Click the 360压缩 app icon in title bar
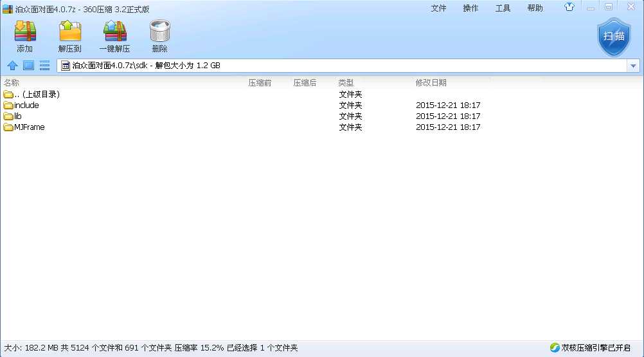 tap(8, 9)
